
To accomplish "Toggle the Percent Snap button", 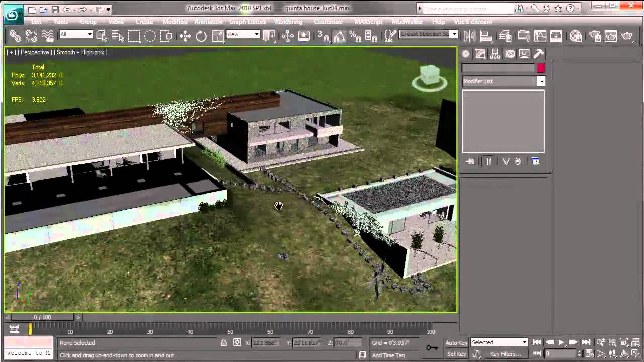I will 355,36.
